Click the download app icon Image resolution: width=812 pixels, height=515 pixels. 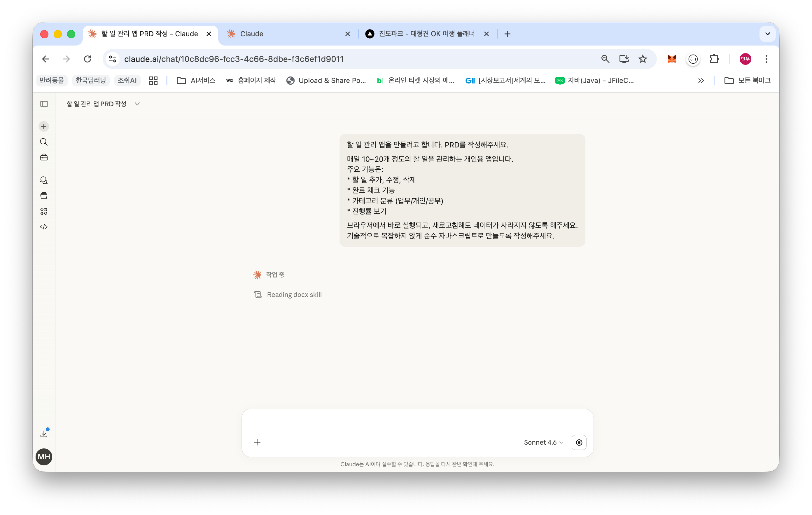pos(44,434)
